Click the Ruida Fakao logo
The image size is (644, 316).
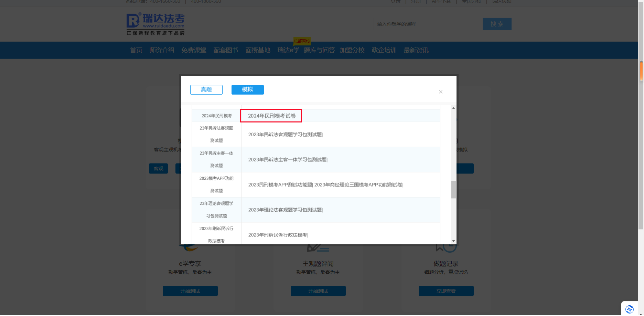coord(155,24)
